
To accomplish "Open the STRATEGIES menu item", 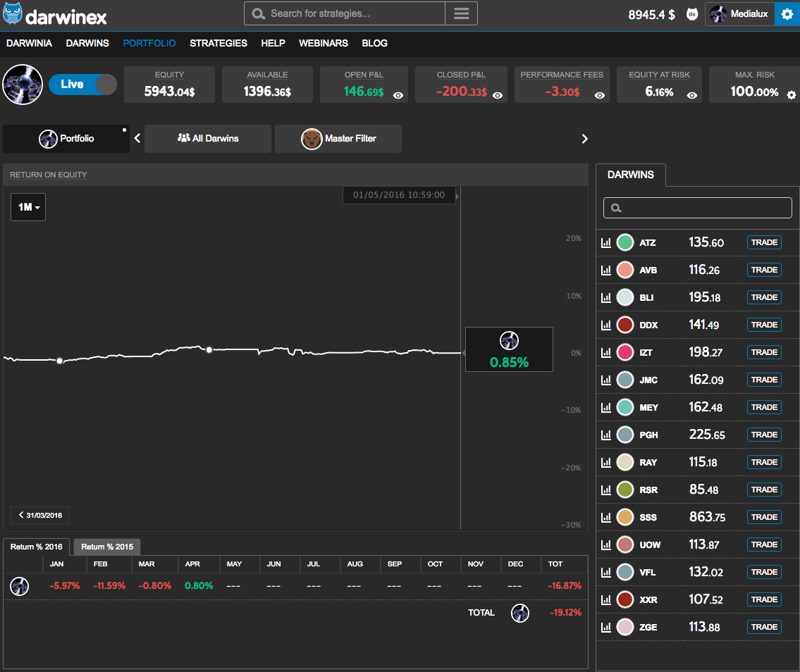I will point(219,43).
